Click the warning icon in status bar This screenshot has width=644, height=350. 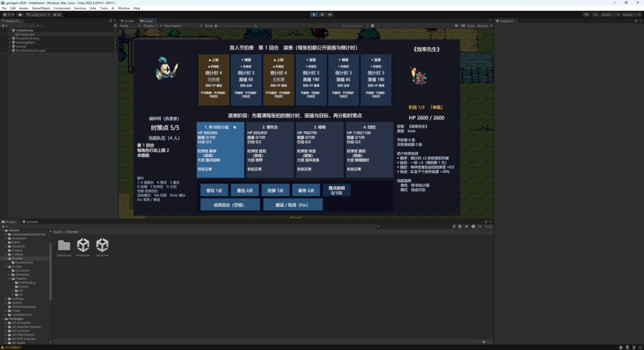[x=2, y=348]
